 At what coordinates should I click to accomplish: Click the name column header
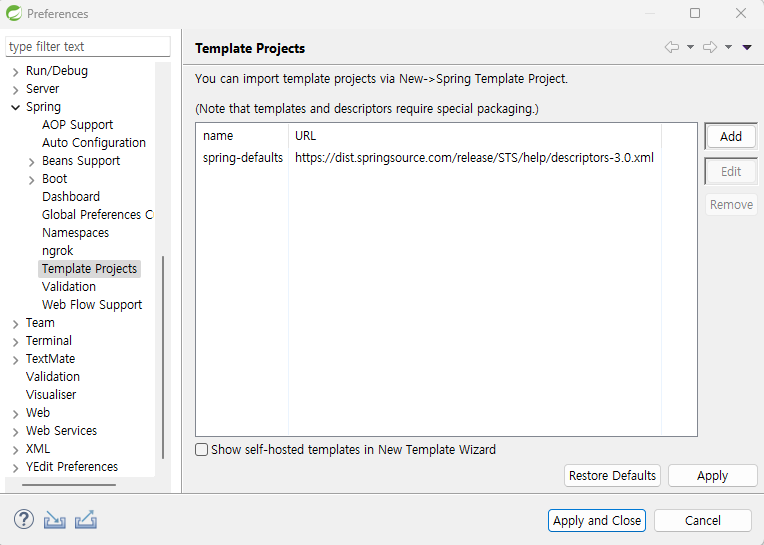click(242, 135)
